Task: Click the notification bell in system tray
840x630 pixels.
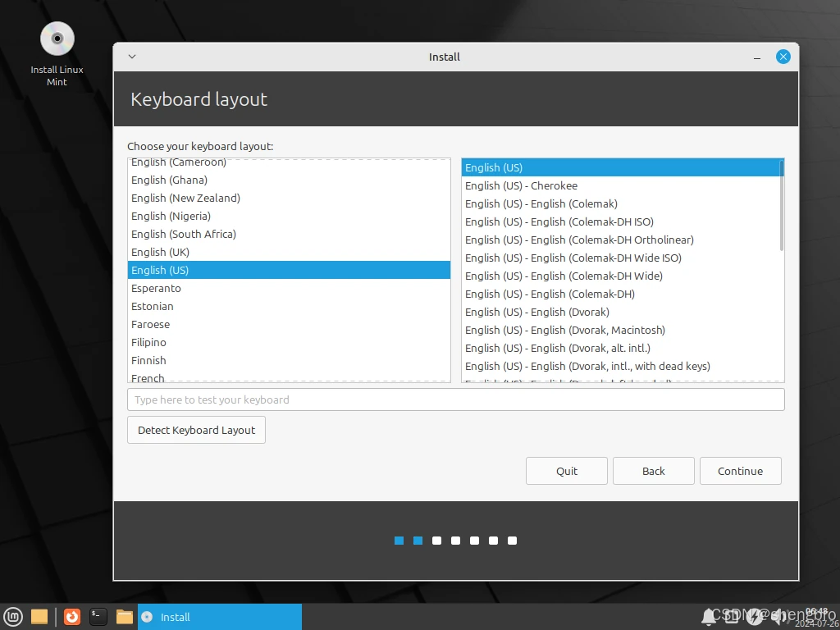Action: 709,617
